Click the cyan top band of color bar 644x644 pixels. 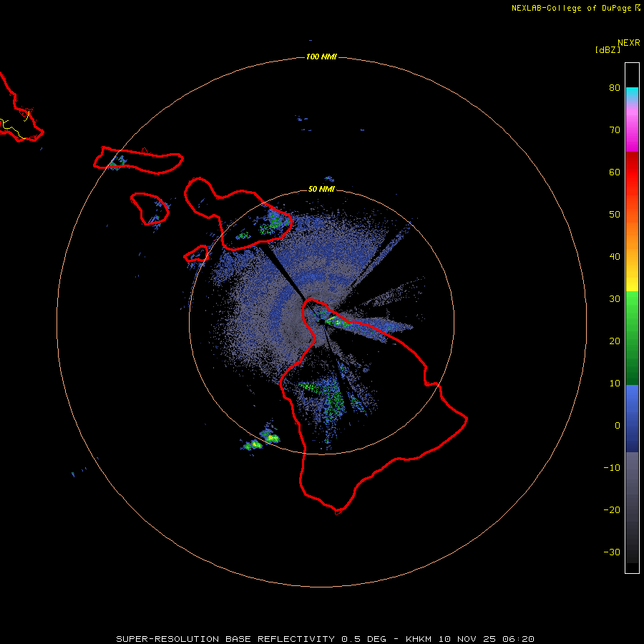pyautogui.click(x=632, y=94)
